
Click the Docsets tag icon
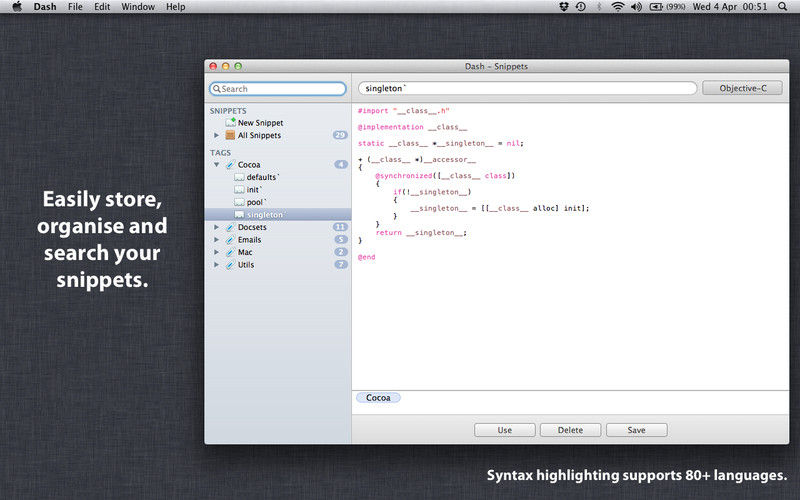pos(231,227)
